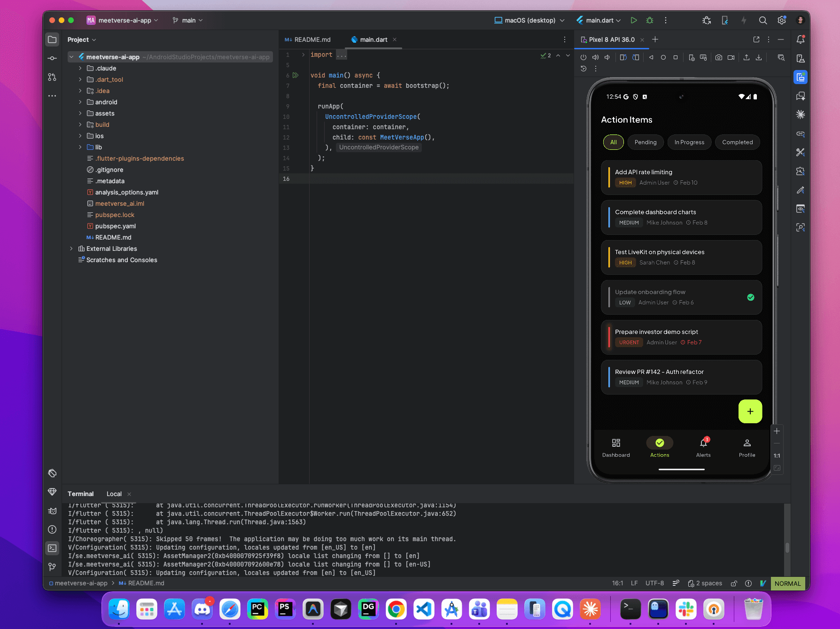Select the Pixel 8 API 36.0 tab

611,39
